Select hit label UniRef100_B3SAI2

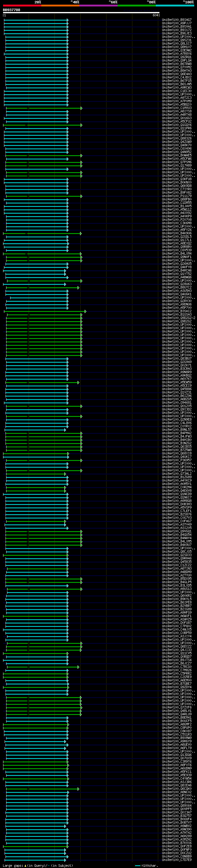click(x=177, y=311)
